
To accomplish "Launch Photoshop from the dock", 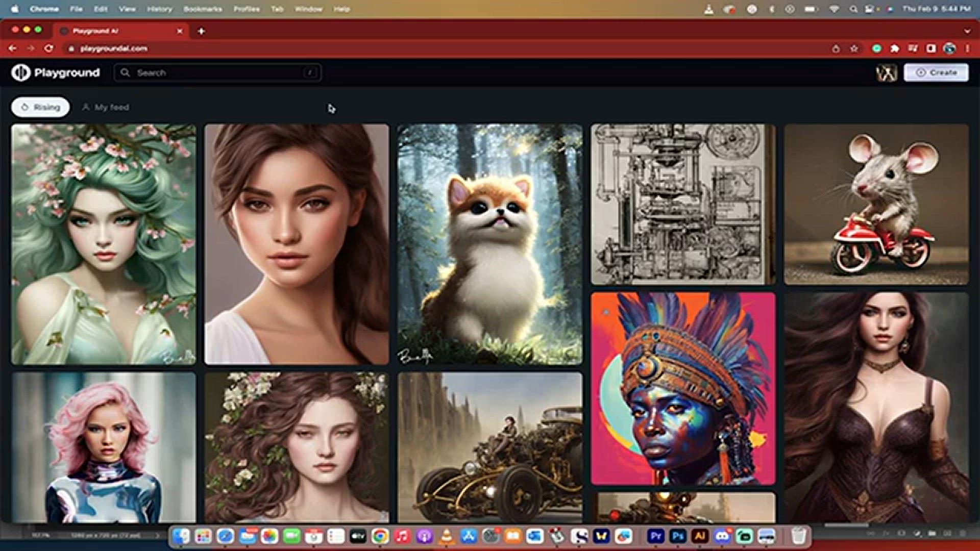I will [x=678, y=536].
